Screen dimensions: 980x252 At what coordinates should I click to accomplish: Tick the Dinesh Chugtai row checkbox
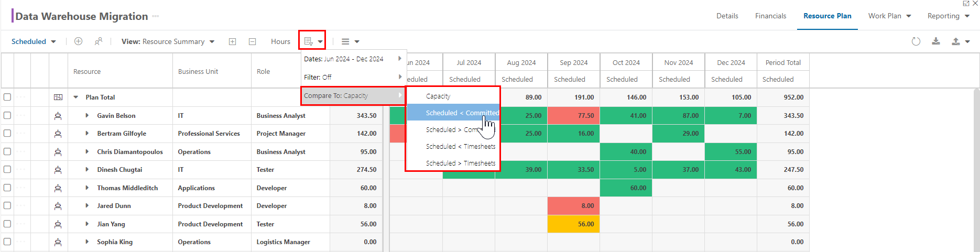pyautogui.click(x=7, y=169)
